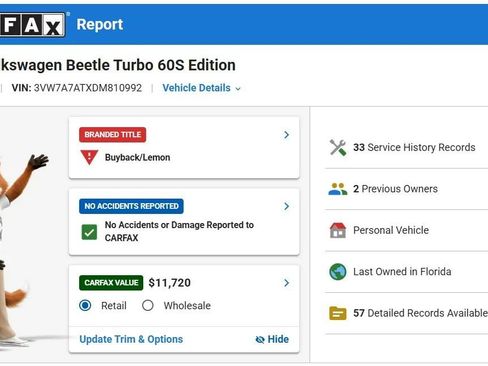Viewport: 488px width, 366px height.
Task: Click the Update Trim & Options link
Action: tap(131, 339)
